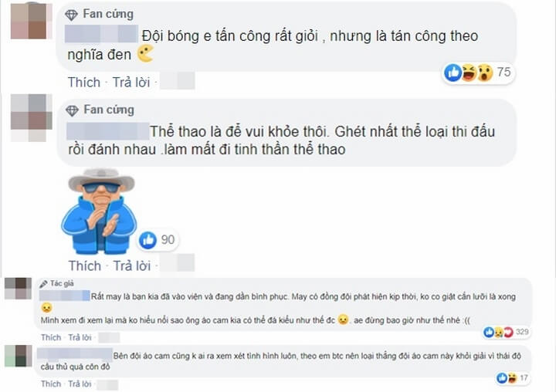The image size is (556, 392).
Task: Click Trả lời under the Tác giả comment
Action: coord(80,337)
